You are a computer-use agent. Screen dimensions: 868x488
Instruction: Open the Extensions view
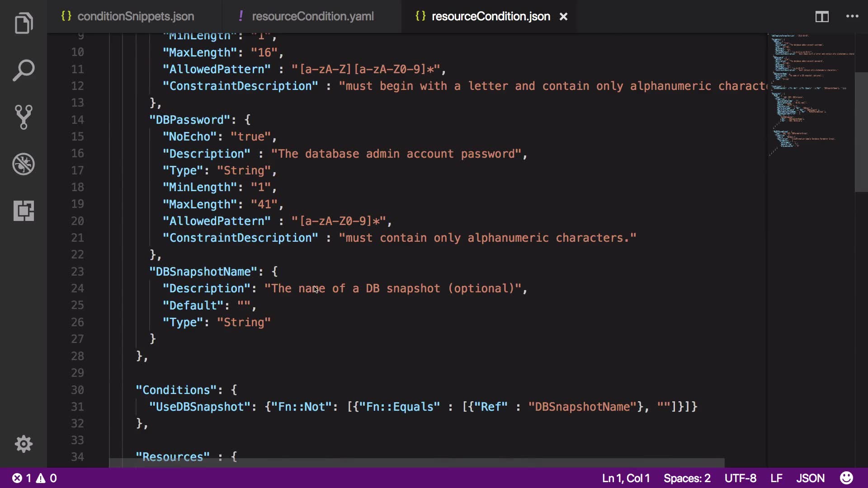[x=24, y=211]
